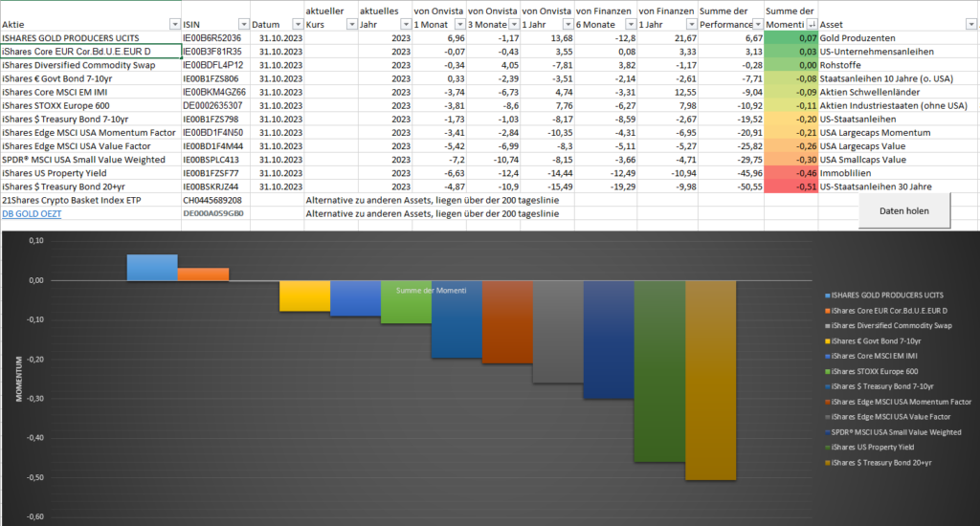Select the red momentum cell -0,51
The image size is (980, 526).
tap(791, 186)
